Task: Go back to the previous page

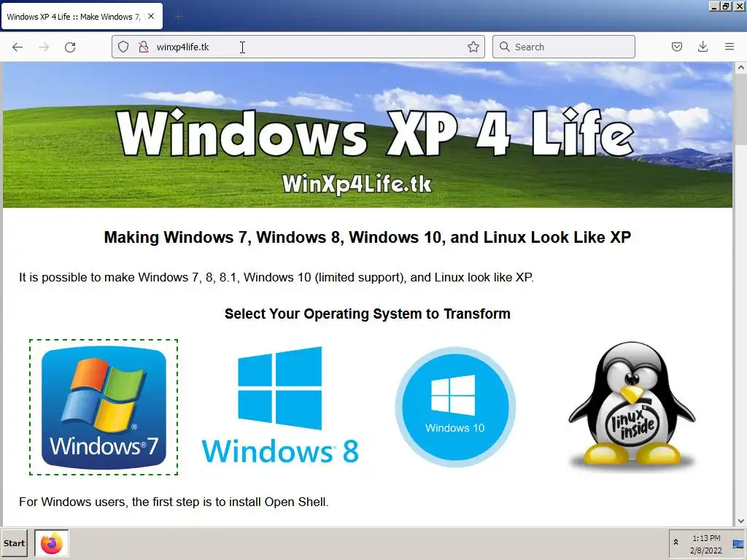Action: [18, 47]
